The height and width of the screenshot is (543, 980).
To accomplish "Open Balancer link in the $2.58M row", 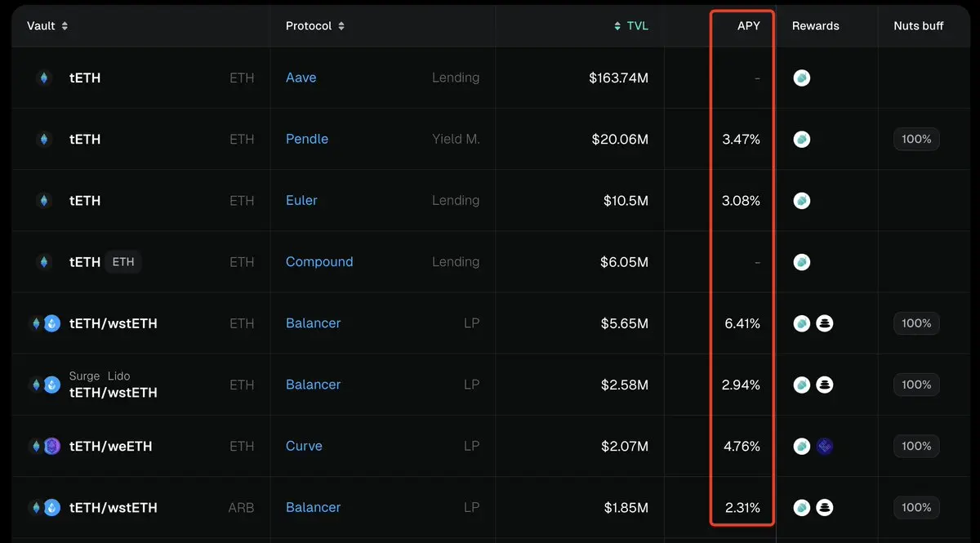I will (x=313, y=385).
